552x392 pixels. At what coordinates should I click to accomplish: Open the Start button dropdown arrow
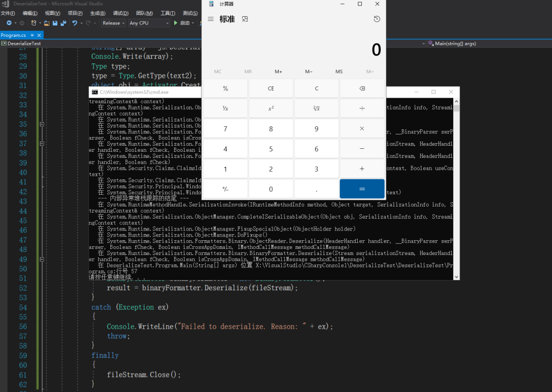(x=193, y=23)
